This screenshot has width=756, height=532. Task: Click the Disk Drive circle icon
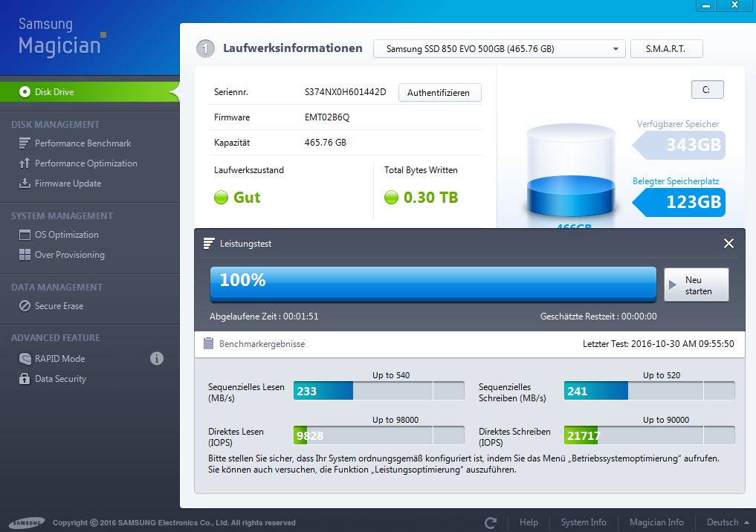(x=25, y=91)
